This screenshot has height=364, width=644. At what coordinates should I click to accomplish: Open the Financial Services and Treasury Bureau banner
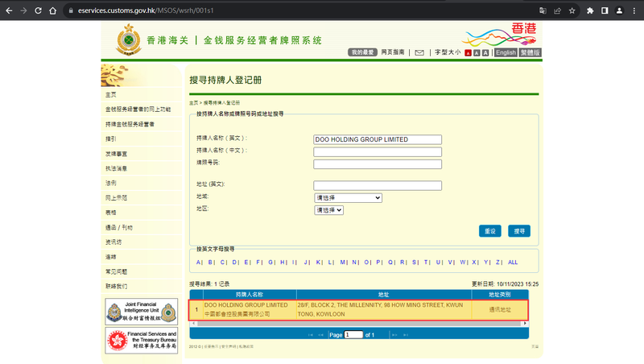point(142,340)
